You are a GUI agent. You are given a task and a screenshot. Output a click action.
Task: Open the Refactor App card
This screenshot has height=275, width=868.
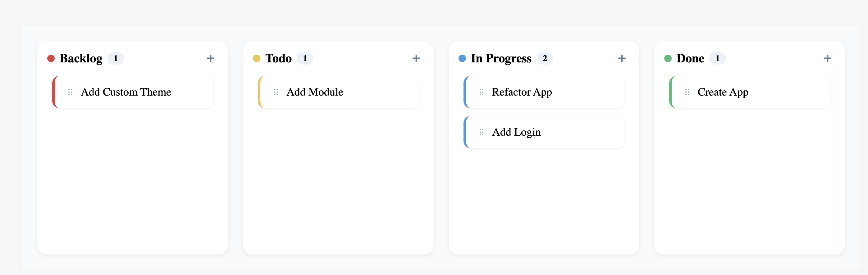pos(544,92)
